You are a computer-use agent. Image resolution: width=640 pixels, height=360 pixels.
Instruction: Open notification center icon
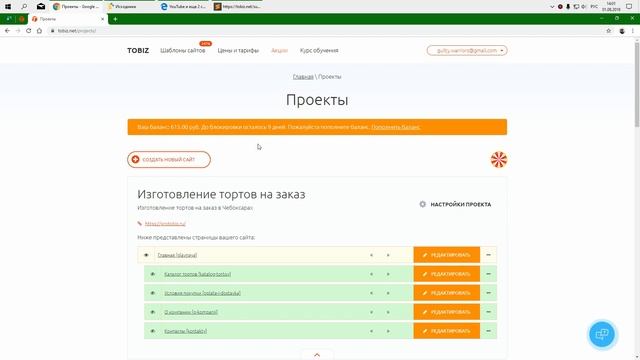point(629,7)
